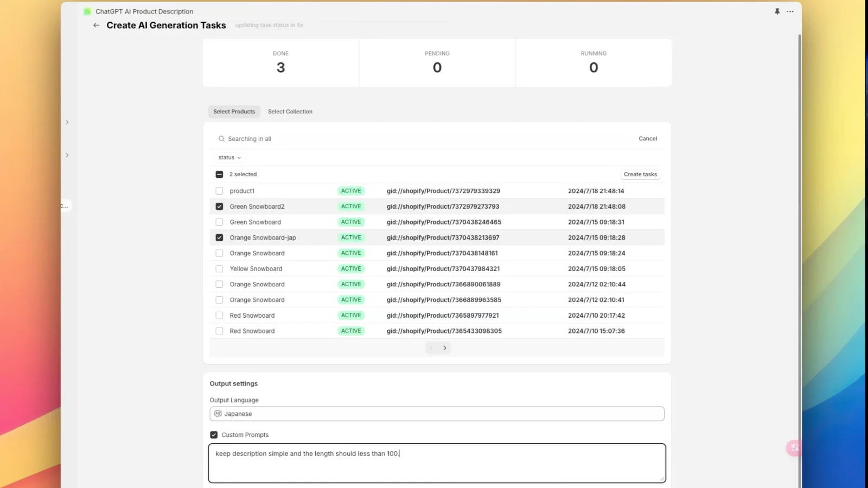Open the Output Language selector
Screen dimensions: 868x488
click(x=437, y=413)
